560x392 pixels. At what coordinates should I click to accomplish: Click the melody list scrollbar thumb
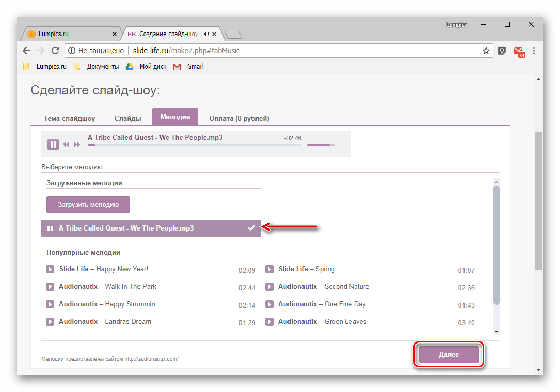click(x=496, y=244)
